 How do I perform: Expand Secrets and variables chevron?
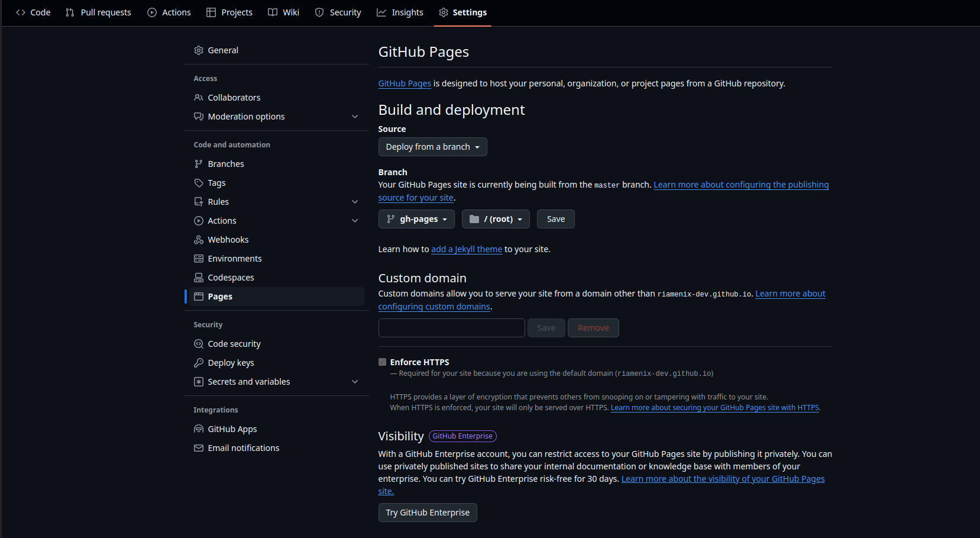tap(355, 382)
